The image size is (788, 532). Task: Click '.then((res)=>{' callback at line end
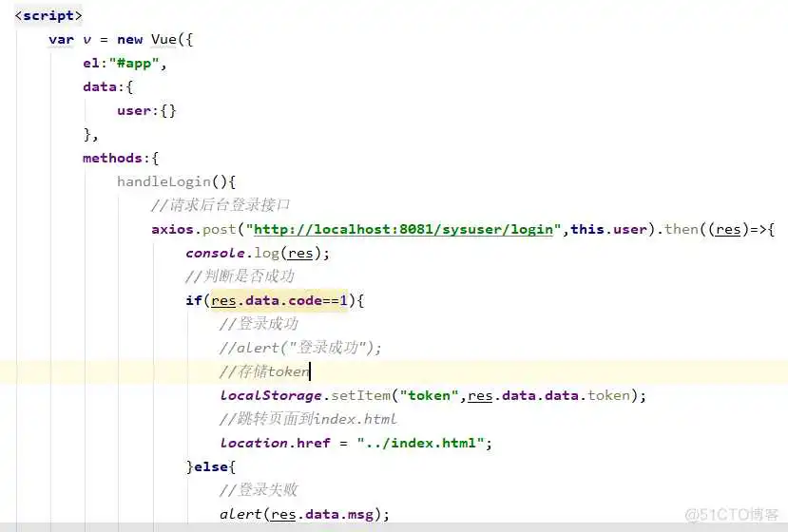[x=716, y=230]
